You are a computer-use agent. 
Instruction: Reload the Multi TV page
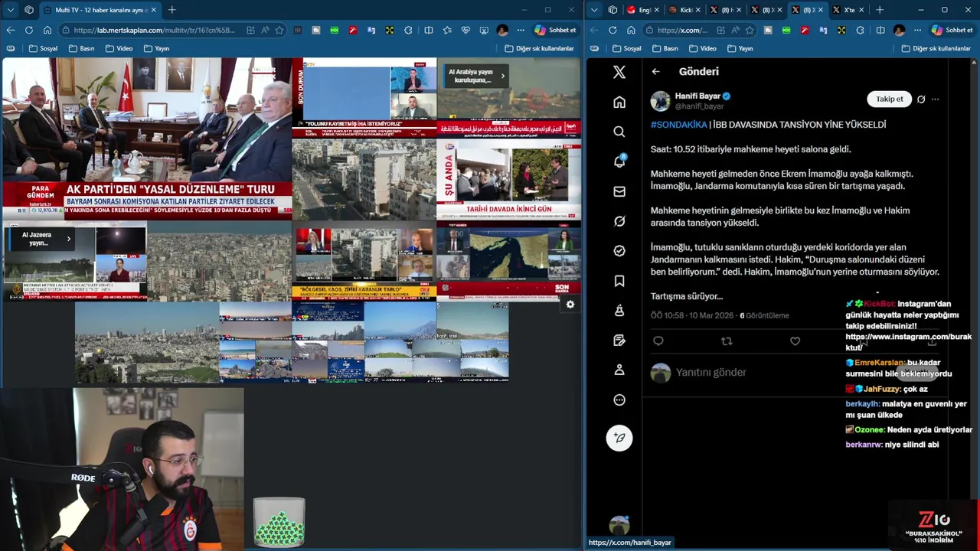coord(28,30)
